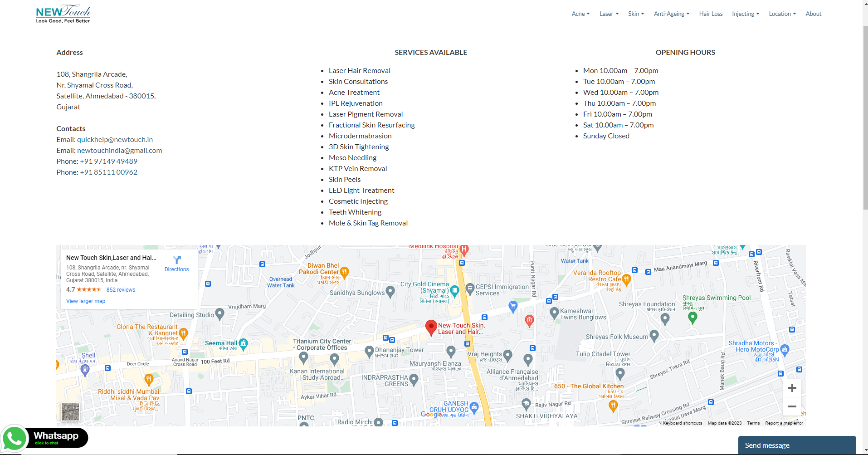
Task: Open the About page
Action: pyautogui.click(x=813, y=14)
